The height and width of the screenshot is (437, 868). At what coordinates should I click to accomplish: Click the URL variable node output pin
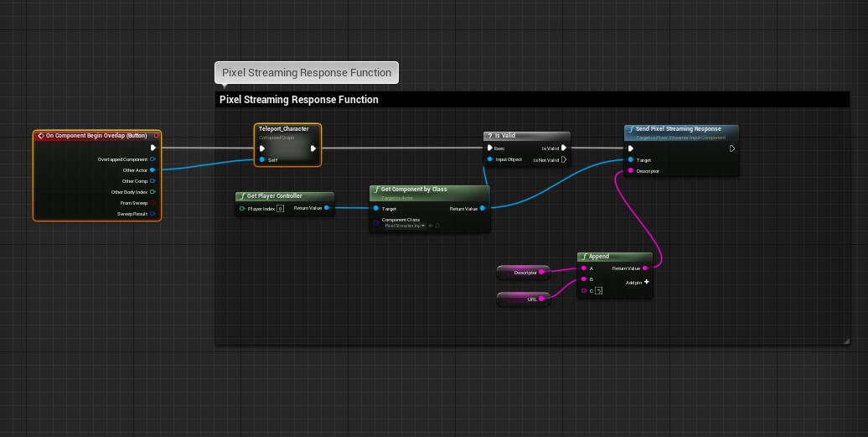(x=542, y=299)
